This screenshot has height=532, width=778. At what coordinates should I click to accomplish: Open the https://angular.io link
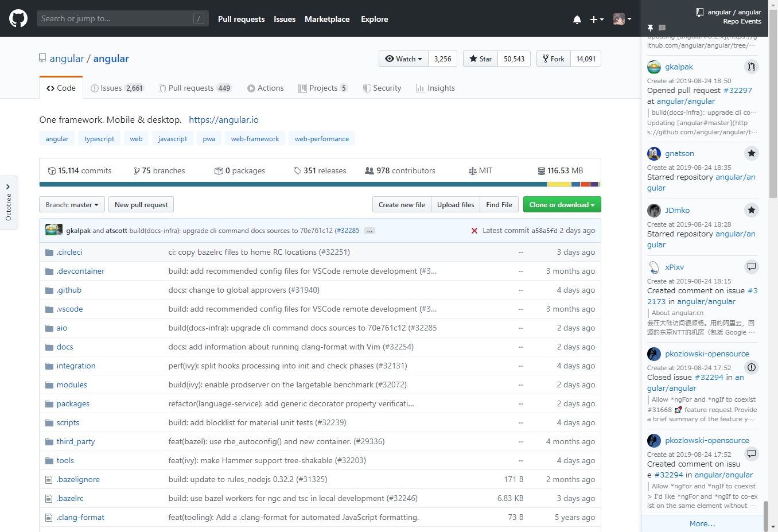pos(224,119)
